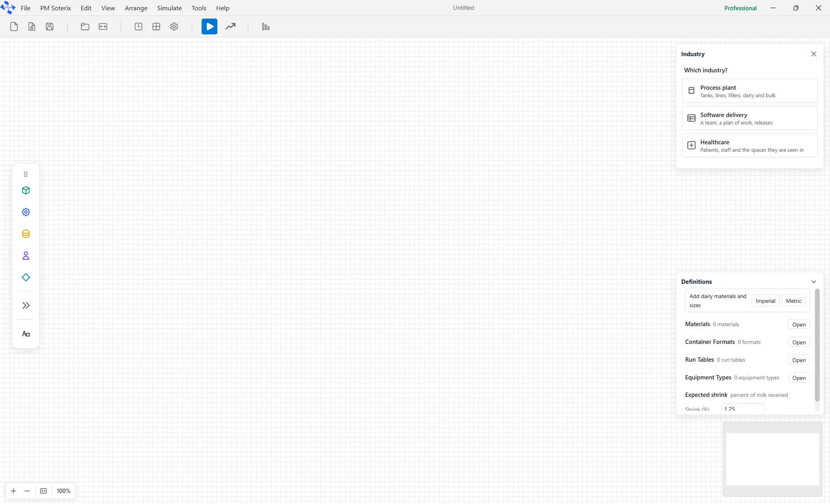
Task: Start the simulation with the blue play button
Action: pos(209,26)
